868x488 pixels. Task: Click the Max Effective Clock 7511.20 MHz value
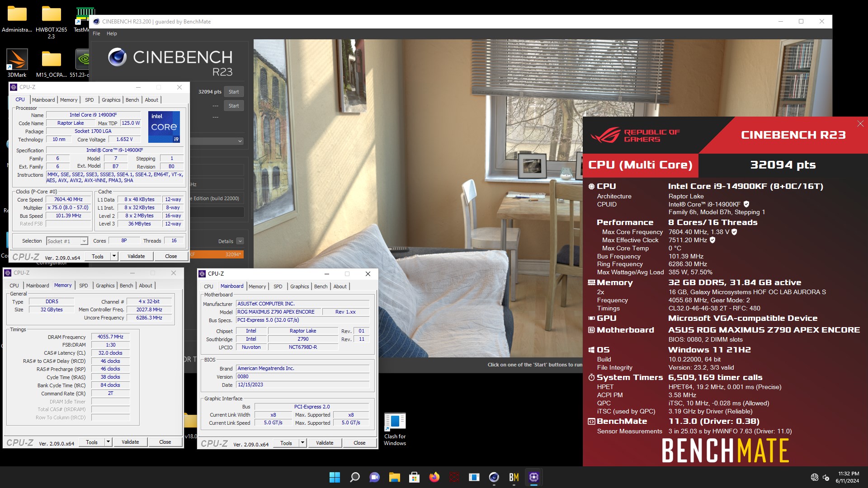[688, 240]
